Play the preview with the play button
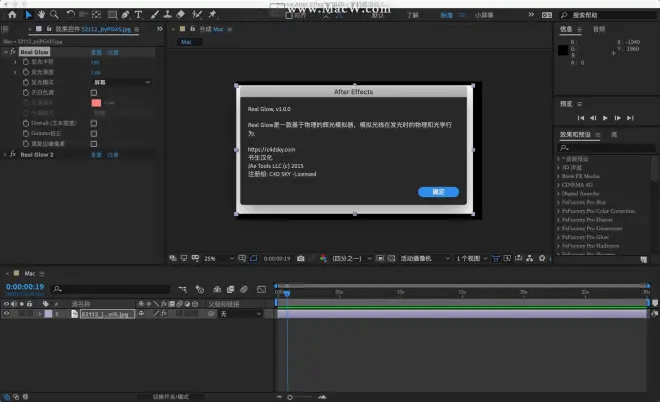Image resolution: width=660 pixels, height=402 pixels. (x=605, y=118)
